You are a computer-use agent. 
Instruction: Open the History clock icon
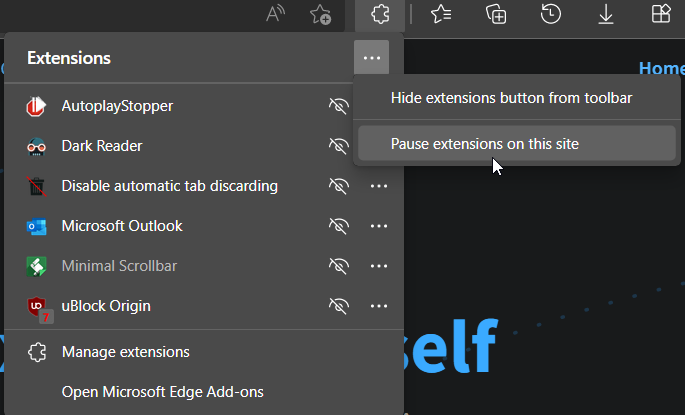tap(550, 14)
